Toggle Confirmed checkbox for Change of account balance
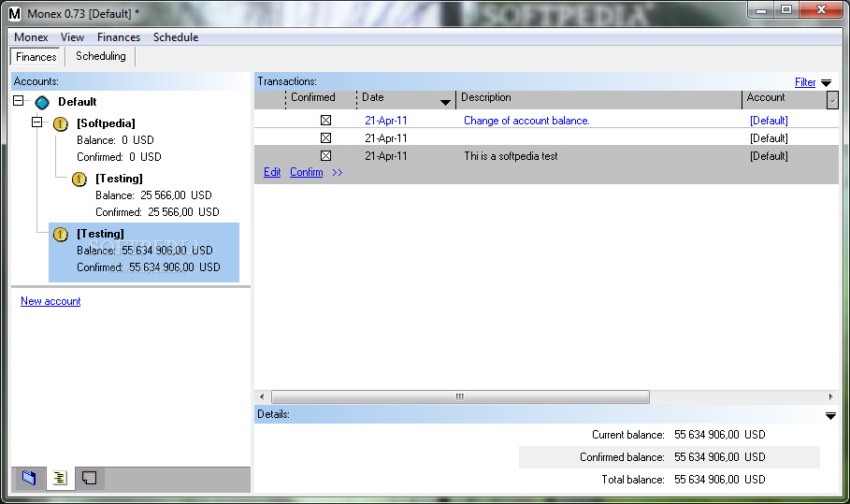850x504 pixels. tap(325, 121)
